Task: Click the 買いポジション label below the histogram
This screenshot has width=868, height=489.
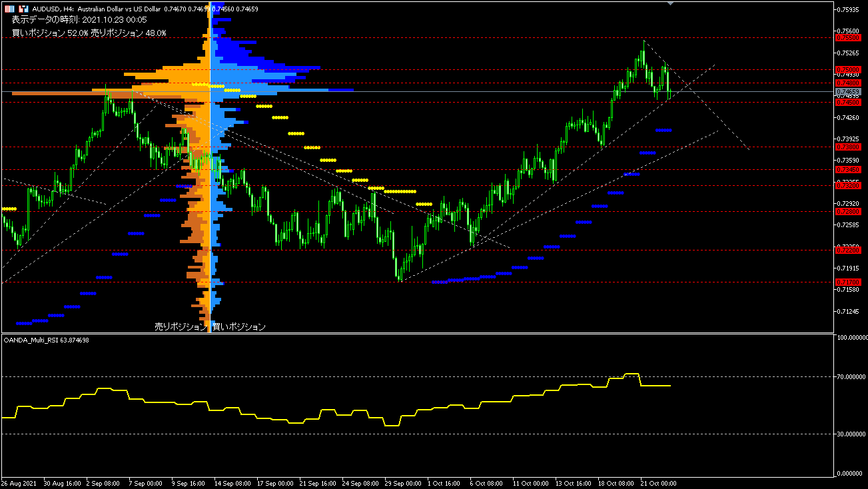Action: (x=239, y=327)
